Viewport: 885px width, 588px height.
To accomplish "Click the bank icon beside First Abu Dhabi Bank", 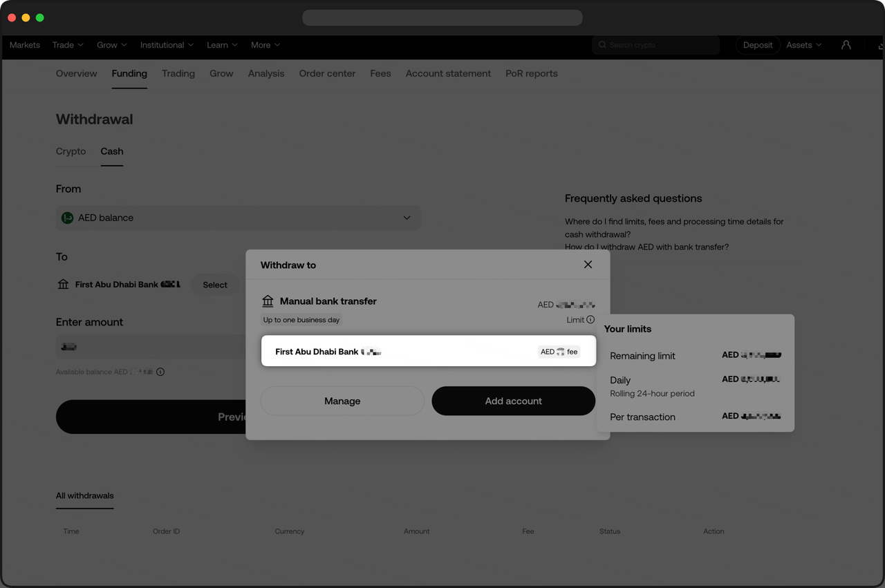I will click(x=63, y=284).
